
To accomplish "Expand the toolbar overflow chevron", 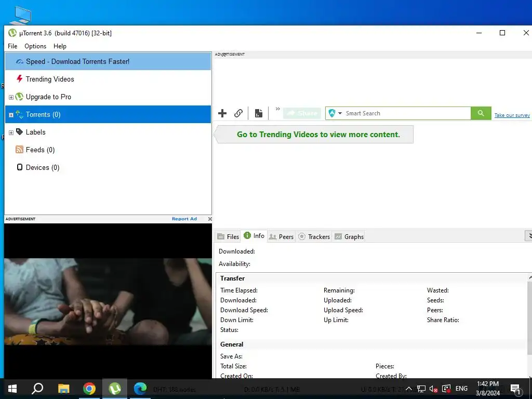I will 277,109.
